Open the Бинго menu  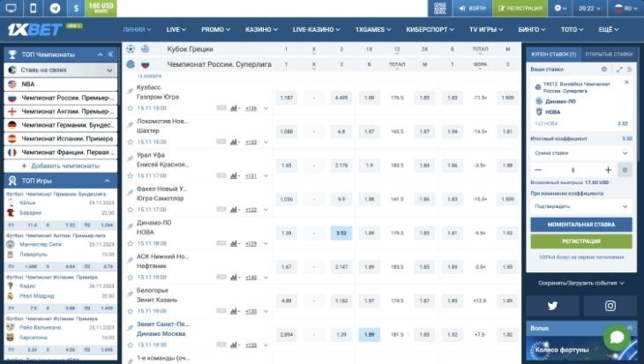tap(532, 30)
